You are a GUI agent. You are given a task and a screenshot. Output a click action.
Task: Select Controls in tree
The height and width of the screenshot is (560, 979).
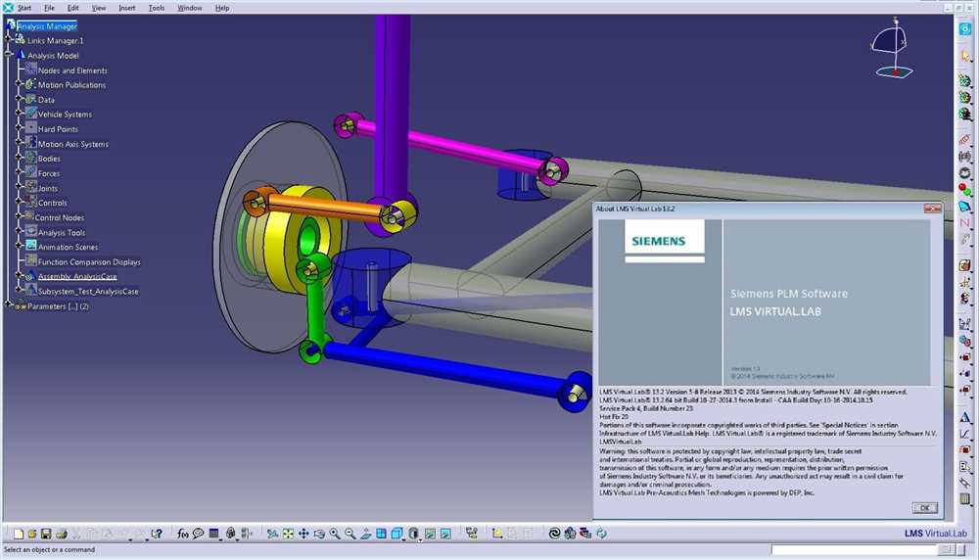53,203
